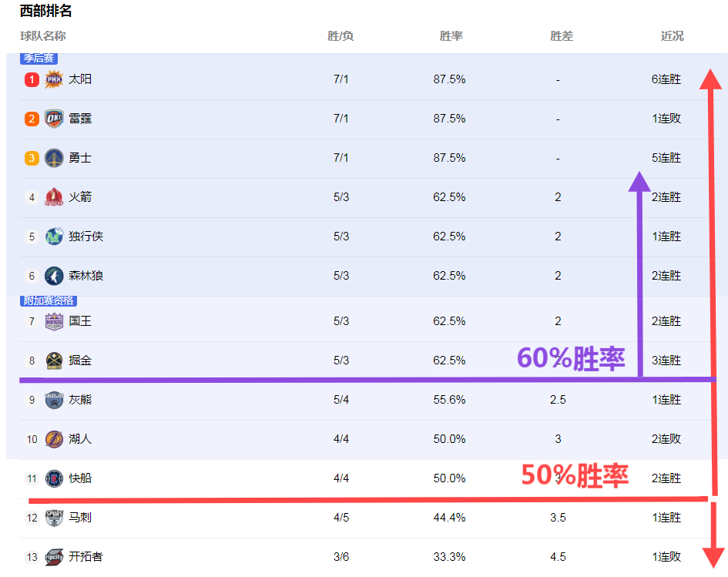The image size is (728, 577).
Task: Click the Suns (太阳) team logo
Action: (x=52, y=79)
